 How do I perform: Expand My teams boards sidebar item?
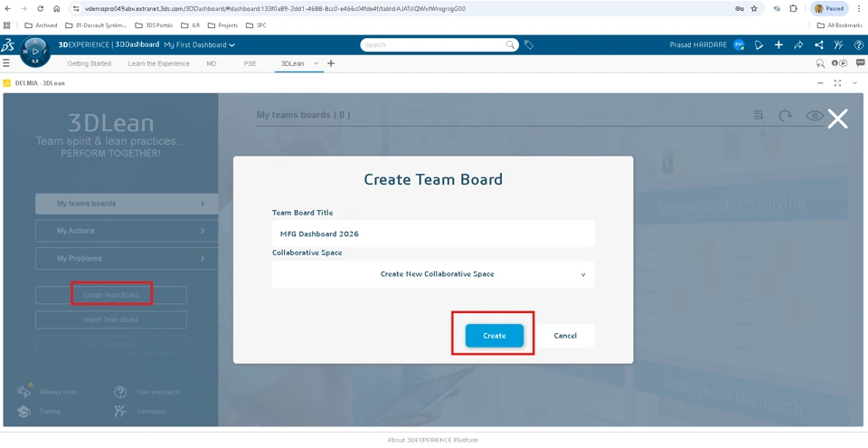(x=127, y=204)
